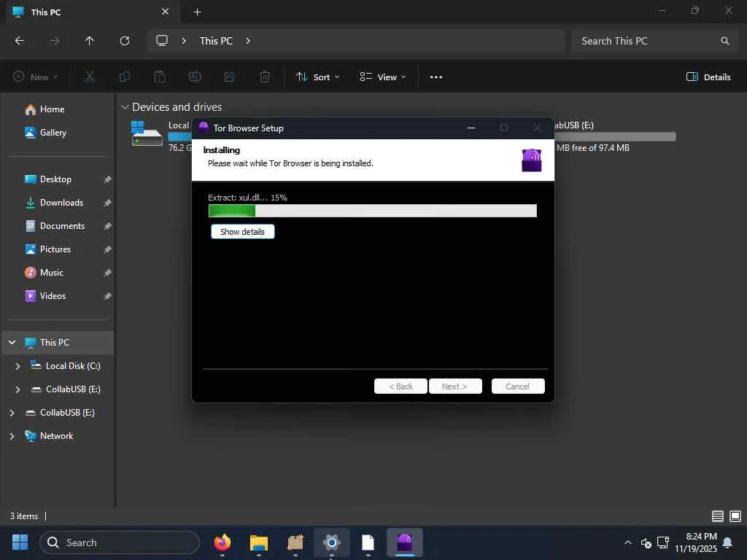
Task: Unpin Desktop using its pin icon
Action: [108, 179]
